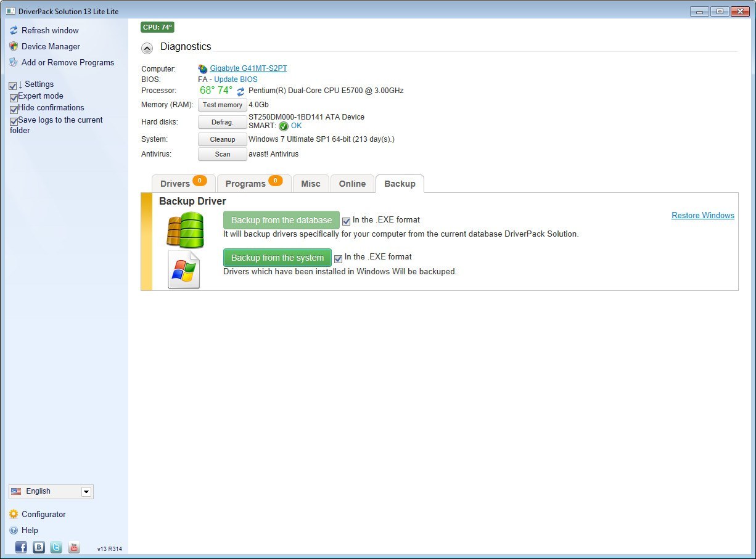The height and width of the screenshot is (559, 756).
Task: Click the Refresh window icon
Action: tap(12, 30)
